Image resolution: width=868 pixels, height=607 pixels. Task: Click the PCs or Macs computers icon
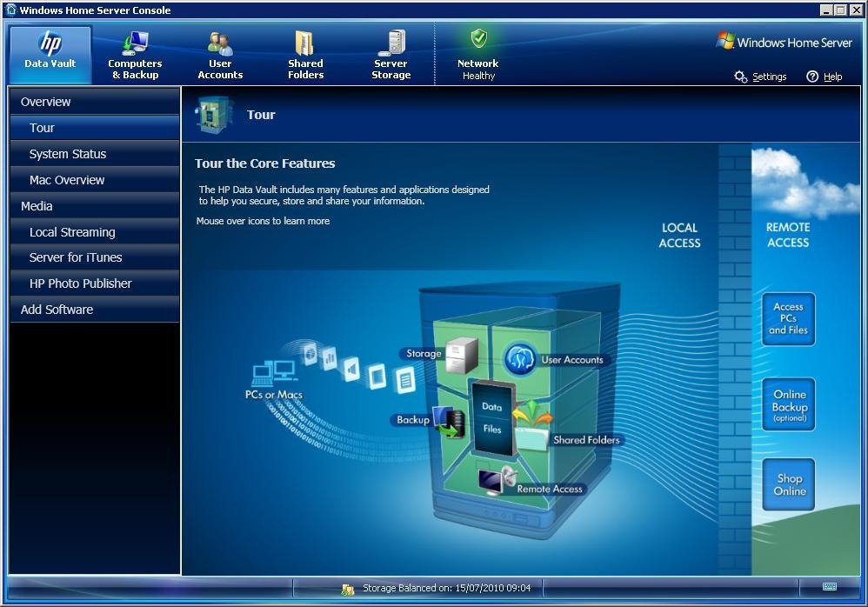click(274, 373)
